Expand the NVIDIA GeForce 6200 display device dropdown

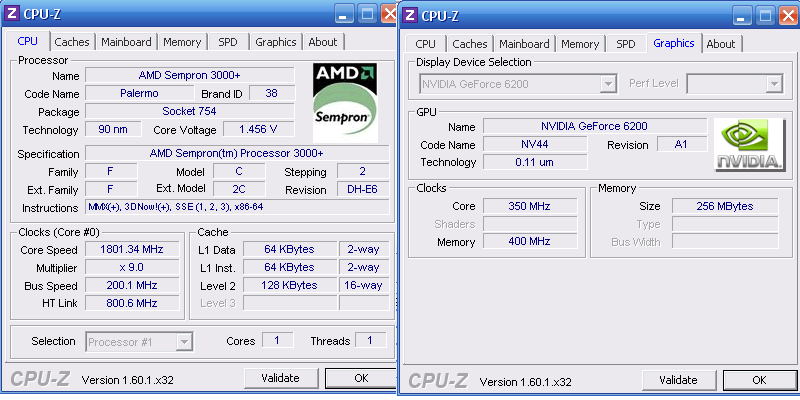click(608, 84)
